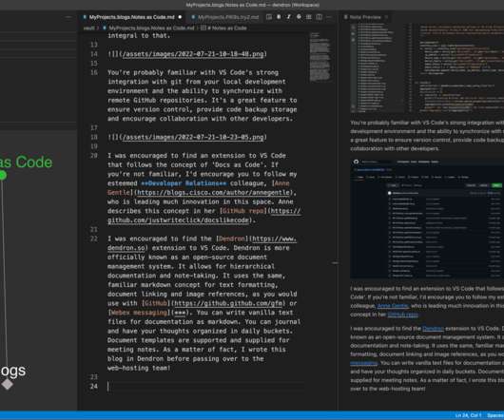The width and height of the screenshot is (504, 420).
Task: Click line number 16 in gutter
Action: 94,72
